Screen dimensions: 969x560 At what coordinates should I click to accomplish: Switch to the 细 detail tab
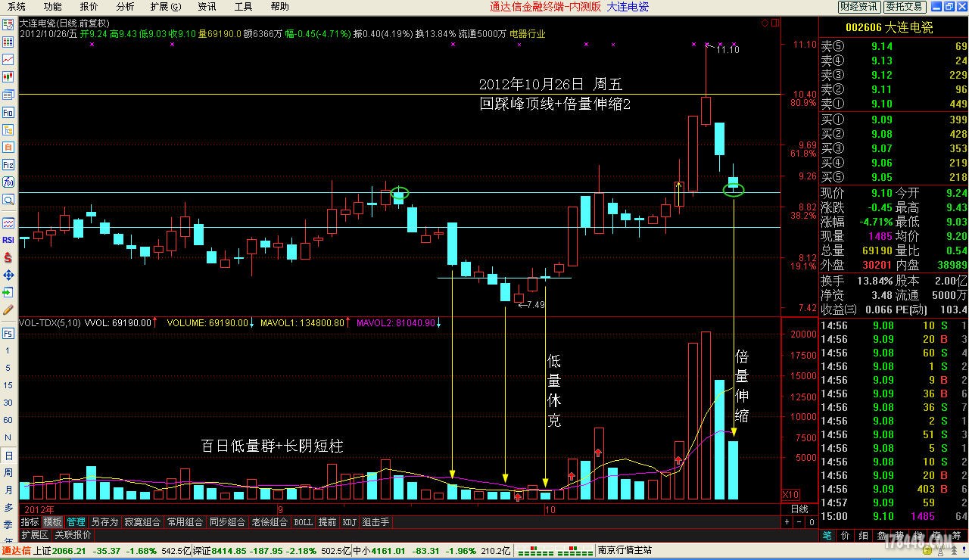[x=864, y=536]
